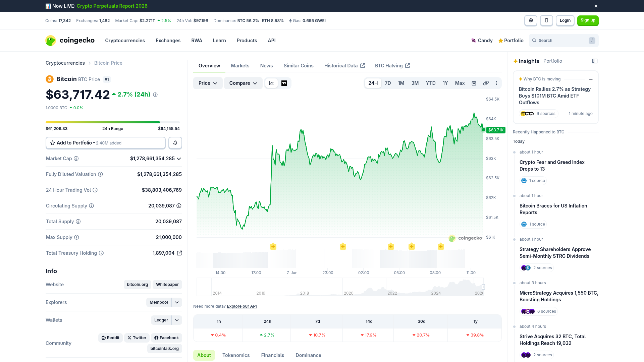The width and height of the screenshot is (644, 362).
Task: Select the YTD chart range
Action: (x=431, y=83)
